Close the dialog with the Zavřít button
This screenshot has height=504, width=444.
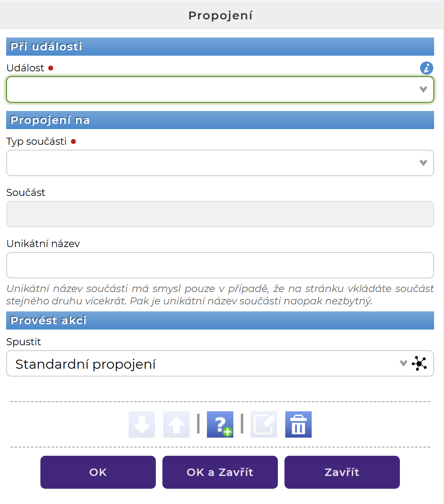(x=342, y=472)
